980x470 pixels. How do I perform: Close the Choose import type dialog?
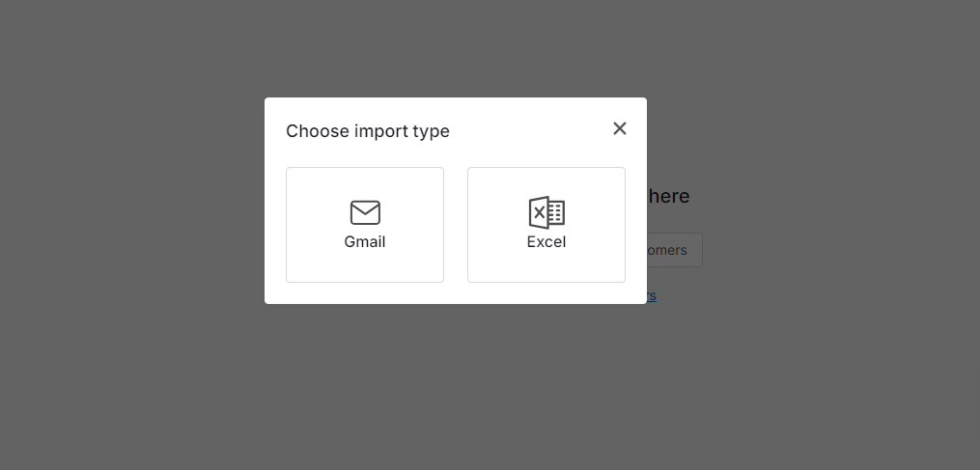[619, 128]
